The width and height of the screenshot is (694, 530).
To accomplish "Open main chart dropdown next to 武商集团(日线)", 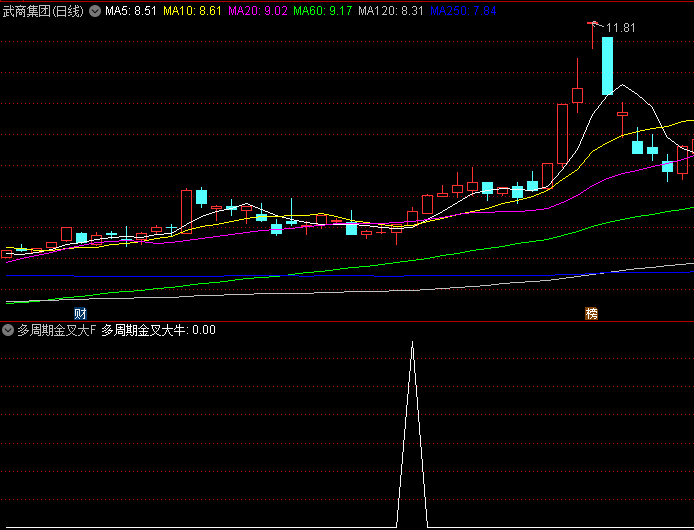I will pyautogui.click(x=95, y=11).
